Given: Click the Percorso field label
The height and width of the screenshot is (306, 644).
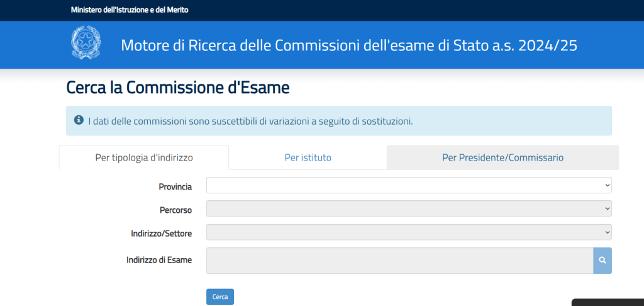Looking at the screenshot, I should click(x=175, y=210).
